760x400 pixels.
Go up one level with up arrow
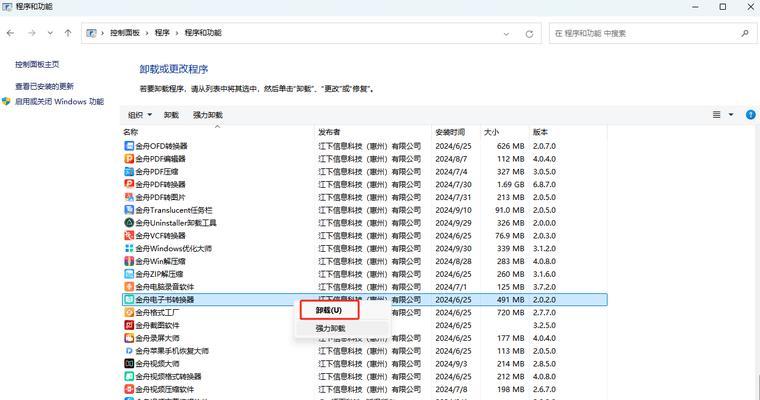tap(68, 33)
